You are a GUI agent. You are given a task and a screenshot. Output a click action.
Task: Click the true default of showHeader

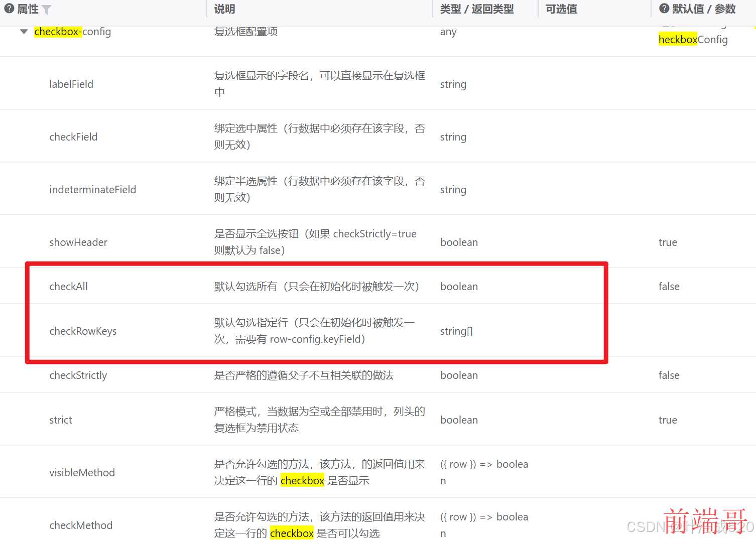[x=668, y=242]
